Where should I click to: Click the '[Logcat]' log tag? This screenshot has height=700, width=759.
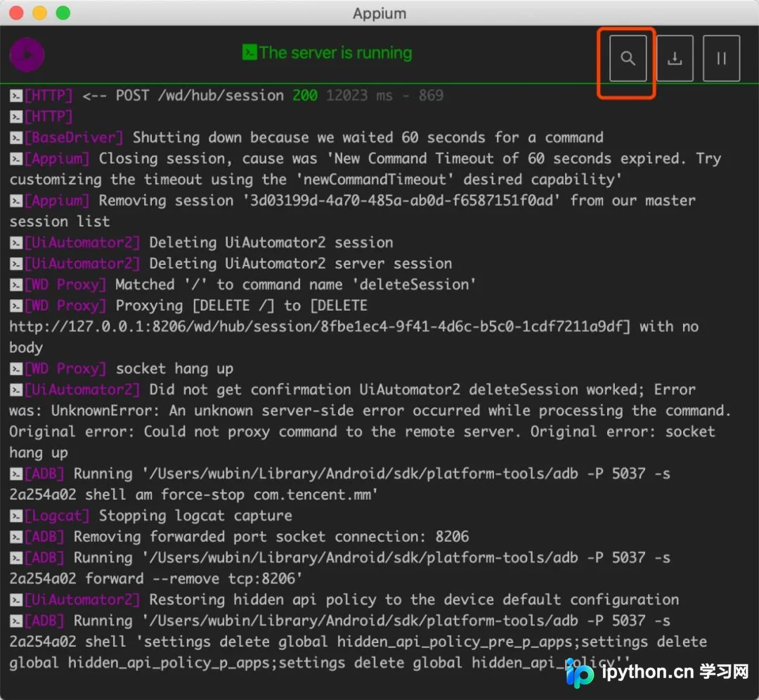[57, 516]
